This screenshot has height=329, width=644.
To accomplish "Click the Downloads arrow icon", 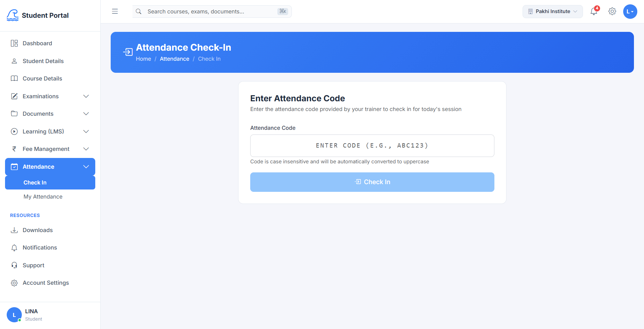I will click(x=14, y=230).
